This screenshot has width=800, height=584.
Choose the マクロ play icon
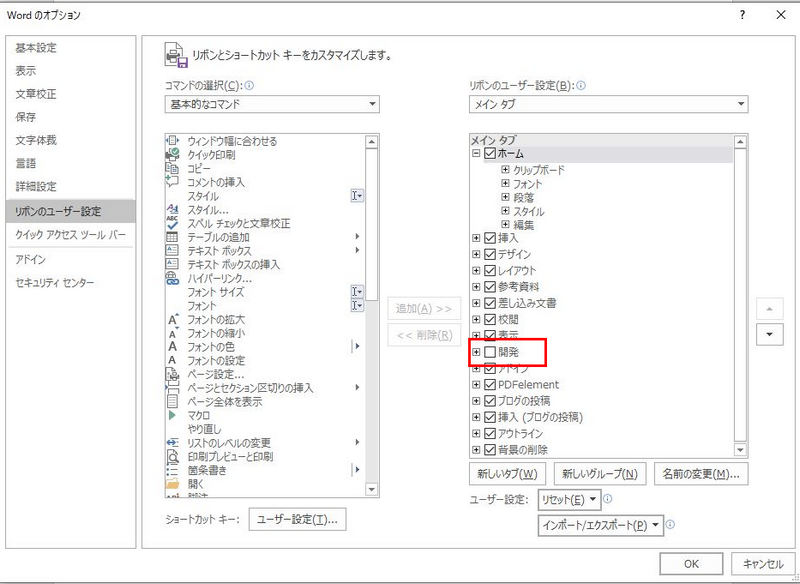point(172,416)
